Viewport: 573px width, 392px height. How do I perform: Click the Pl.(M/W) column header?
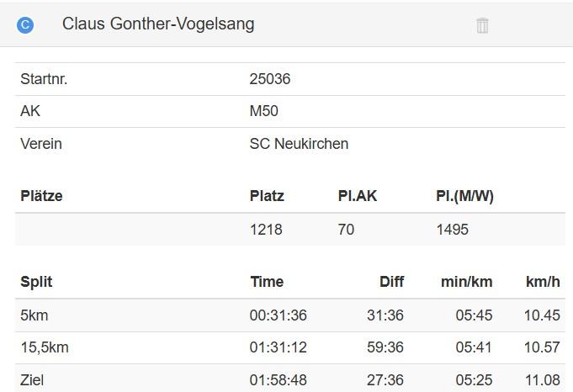click(x=464, y=196)
